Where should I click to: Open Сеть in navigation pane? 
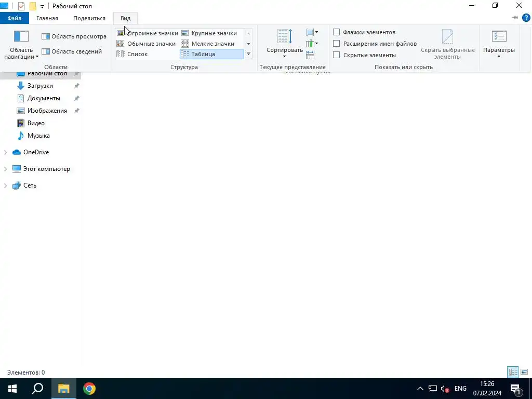click(x=30, y=185)
